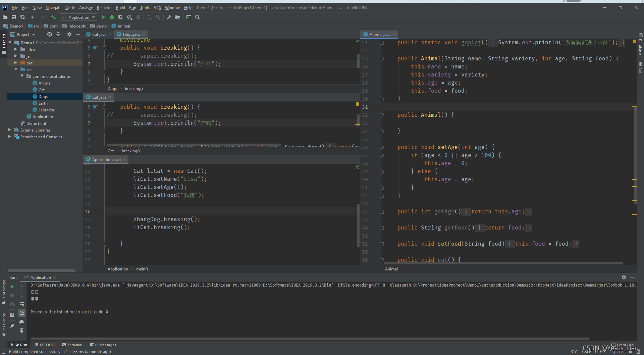Run Application with coverage
Viewport: 644px width, 355px height.
[121, 17]
